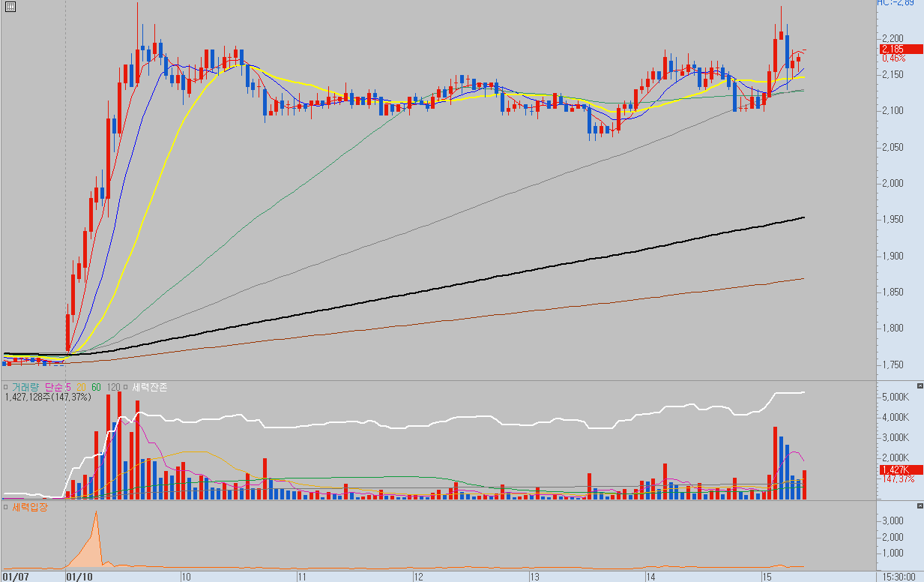
Task: Click the 1,950 price axis label
Action: tap(893, 220)
